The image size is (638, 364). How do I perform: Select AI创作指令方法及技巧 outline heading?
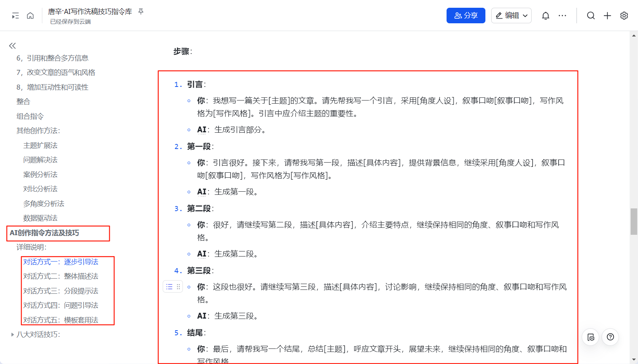tap(44, 233)
